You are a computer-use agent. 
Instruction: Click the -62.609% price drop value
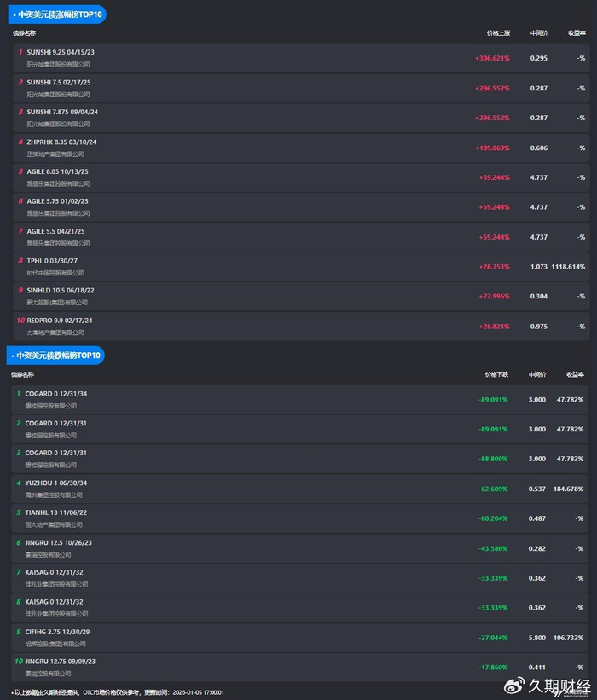(x=493, y=489)
